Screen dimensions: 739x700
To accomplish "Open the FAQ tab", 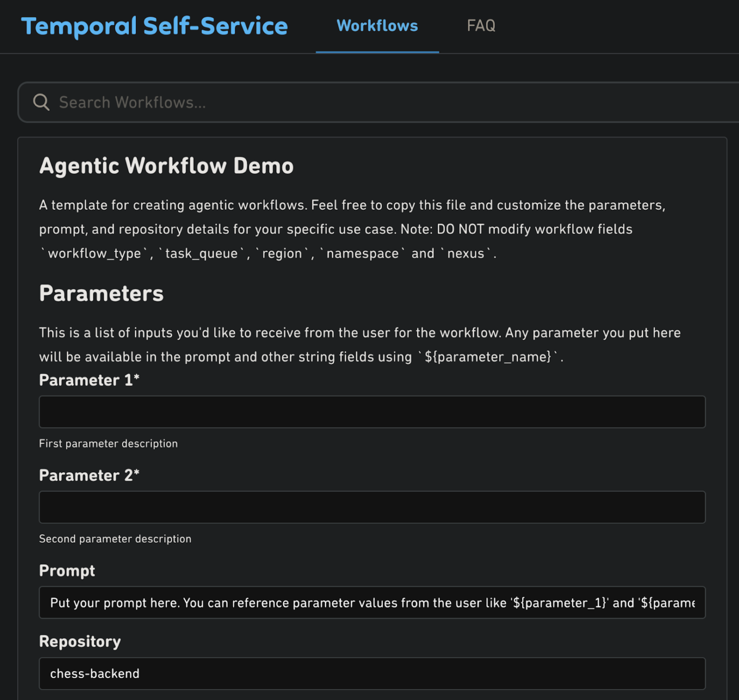I will 482,26.
